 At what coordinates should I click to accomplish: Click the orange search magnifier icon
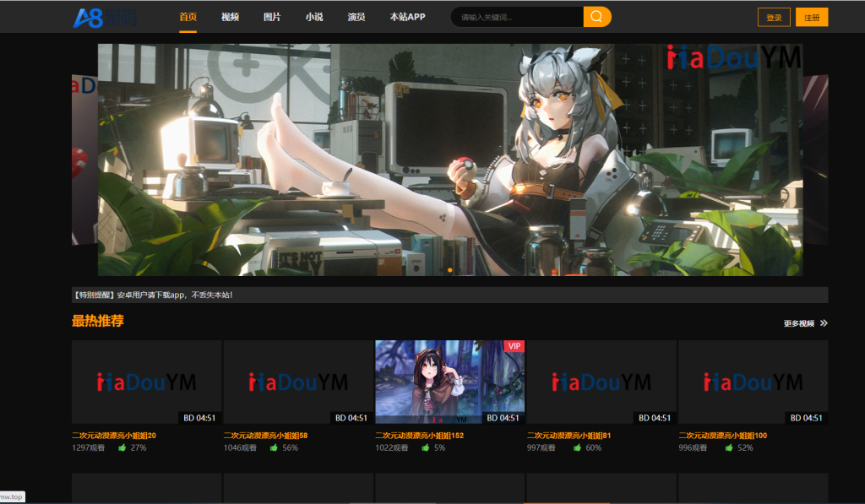pos(596,17)
